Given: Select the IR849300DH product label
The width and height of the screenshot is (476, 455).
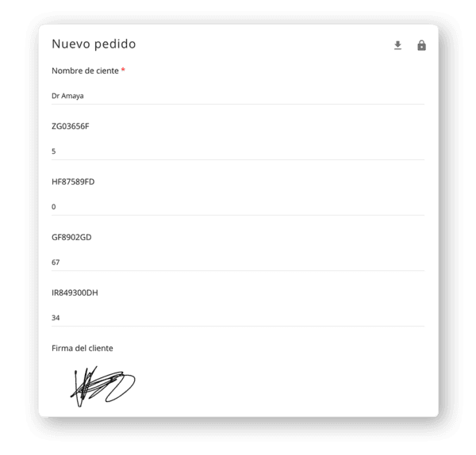Looking at the screenshot, I should (75, 292).
